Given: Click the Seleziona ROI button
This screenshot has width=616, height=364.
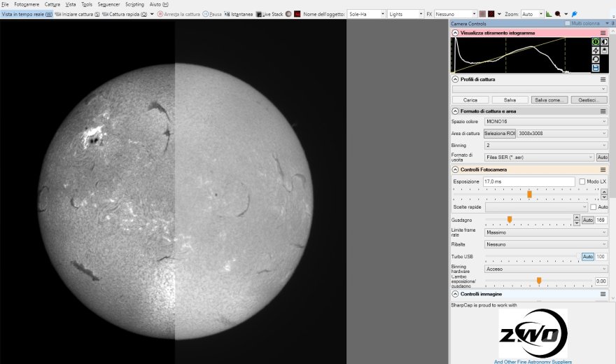Looking at the screenshot, I should [500, 133].
